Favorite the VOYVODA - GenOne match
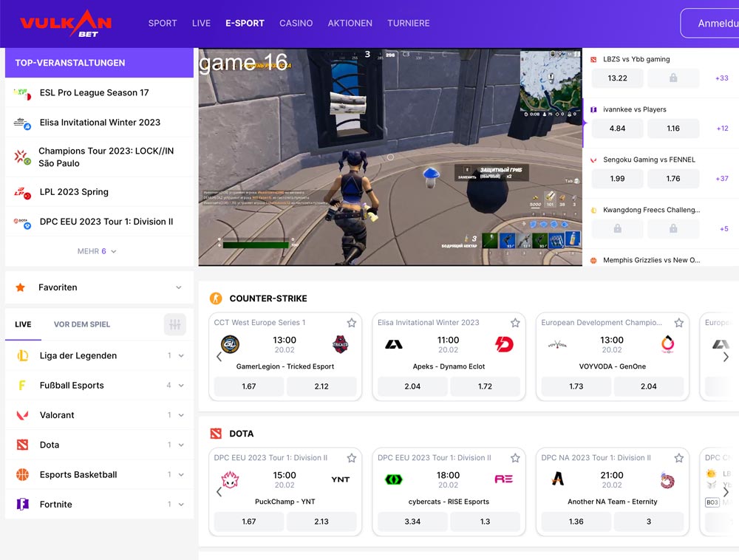This screenshot has width=739, height=560. [x=678, y=323]
